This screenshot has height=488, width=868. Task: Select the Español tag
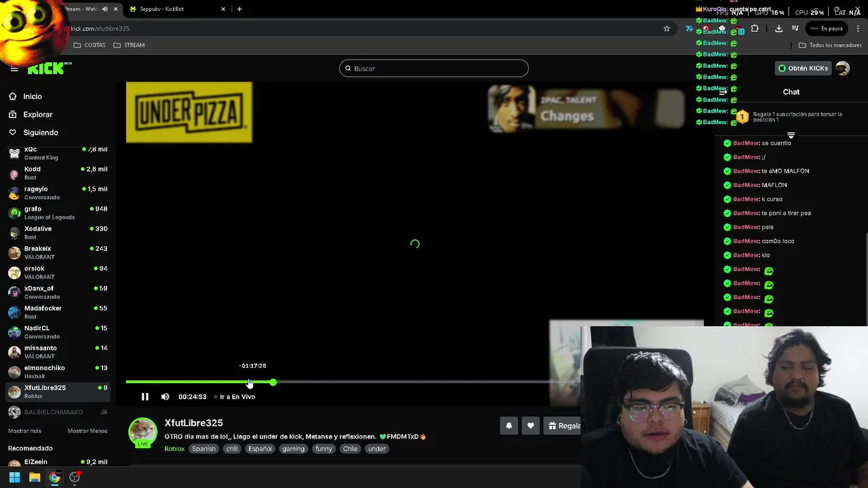coord(260,449)
